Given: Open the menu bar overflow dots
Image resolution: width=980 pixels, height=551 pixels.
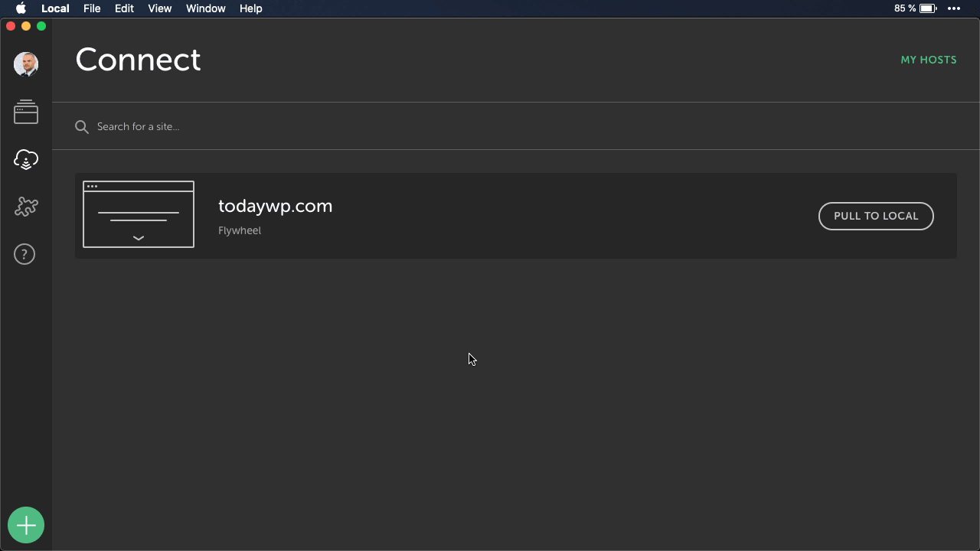Looking at the screenshot, I should pyautogui.click(x=954, y=8).
